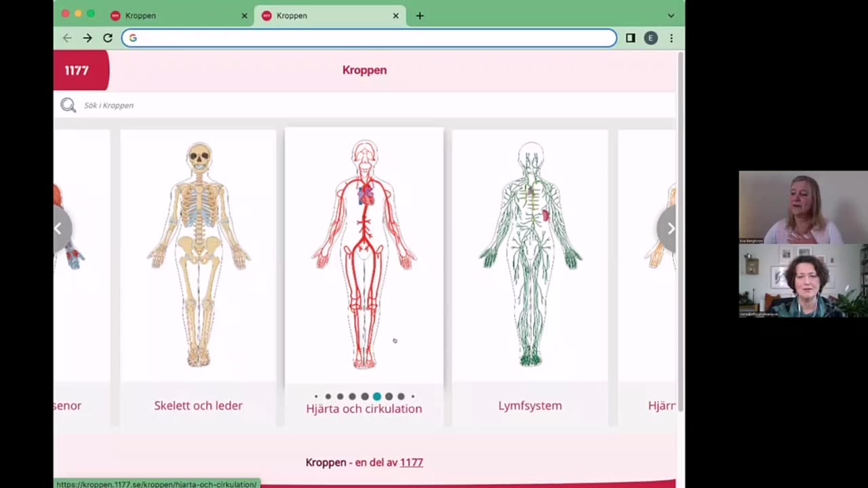Click the Kroppen page heading
This screenshot has width=868, height=488.
click(364, 70)
